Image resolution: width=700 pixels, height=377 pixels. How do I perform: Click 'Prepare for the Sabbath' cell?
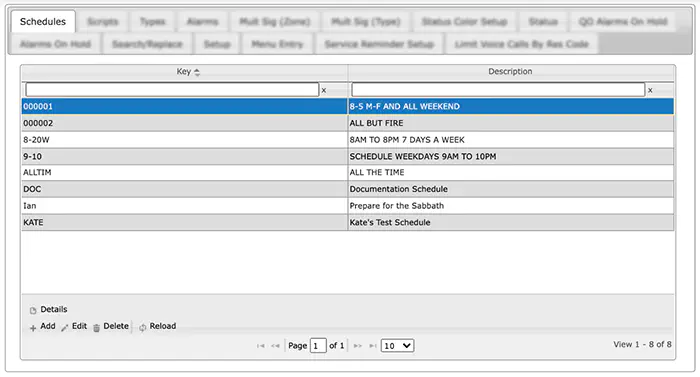pyautogui.click(x=511, y=206)
